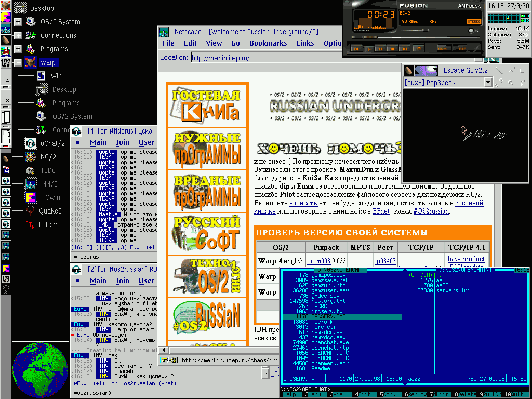
Task: Open the Netscape Links menu
Action: point(305,44)
